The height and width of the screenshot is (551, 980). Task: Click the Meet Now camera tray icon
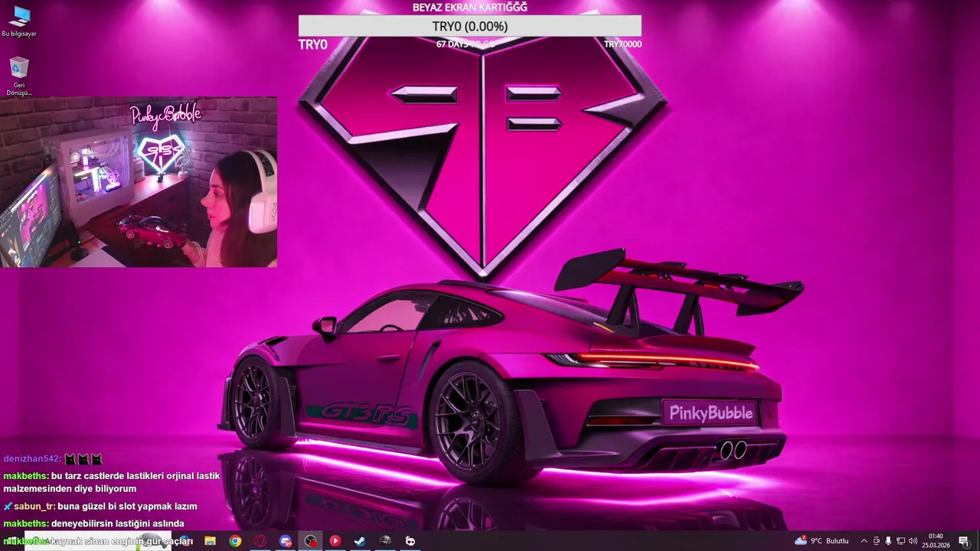pyautogui.click(x=877, y=541)
